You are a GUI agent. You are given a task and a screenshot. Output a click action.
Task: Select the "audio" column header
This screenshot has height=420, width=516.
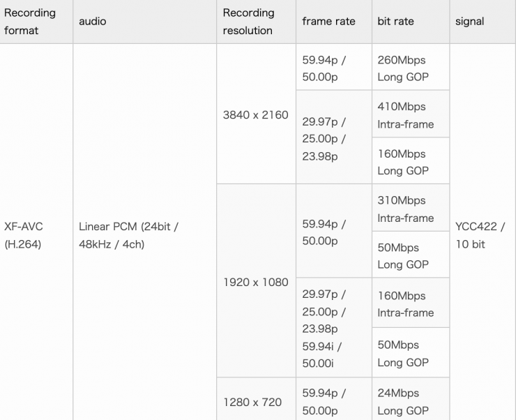click(93, 22)
